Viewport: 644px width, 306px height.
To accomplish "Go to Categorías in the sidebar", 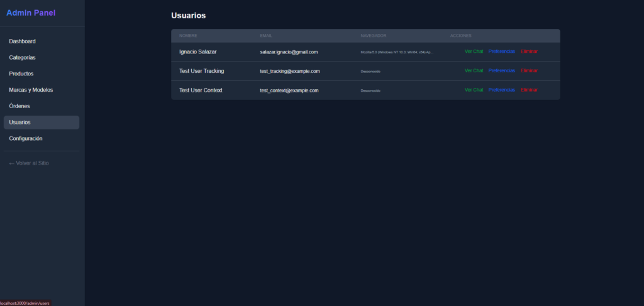I will pyautogui.click(x=23, y=58).
